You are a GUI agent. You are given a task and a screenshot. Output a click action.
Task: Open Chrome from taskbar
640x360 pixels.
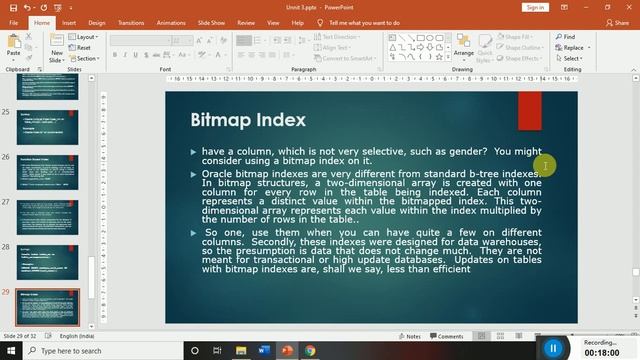coord(310,351)
